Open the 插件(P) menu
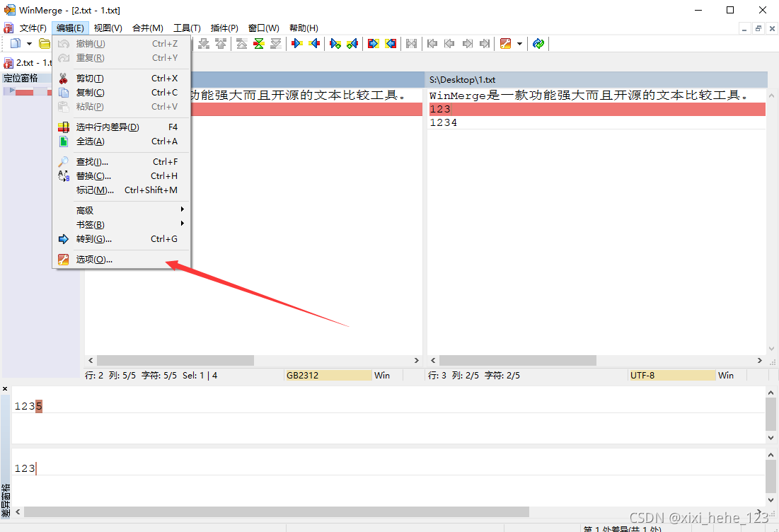This screenshot has width=779, height=532. click(x=224, y=28)
